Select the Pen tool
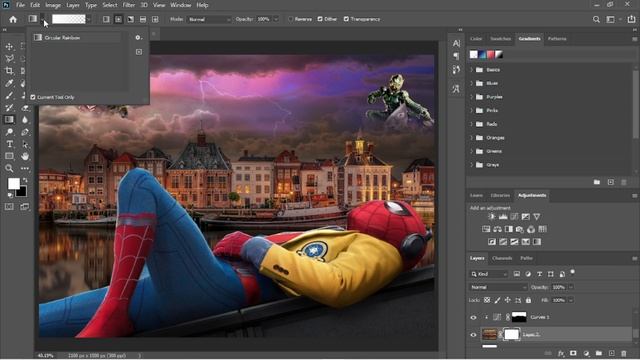The height and width of the screenshot is (360, 640). click(x=25, y=132)
